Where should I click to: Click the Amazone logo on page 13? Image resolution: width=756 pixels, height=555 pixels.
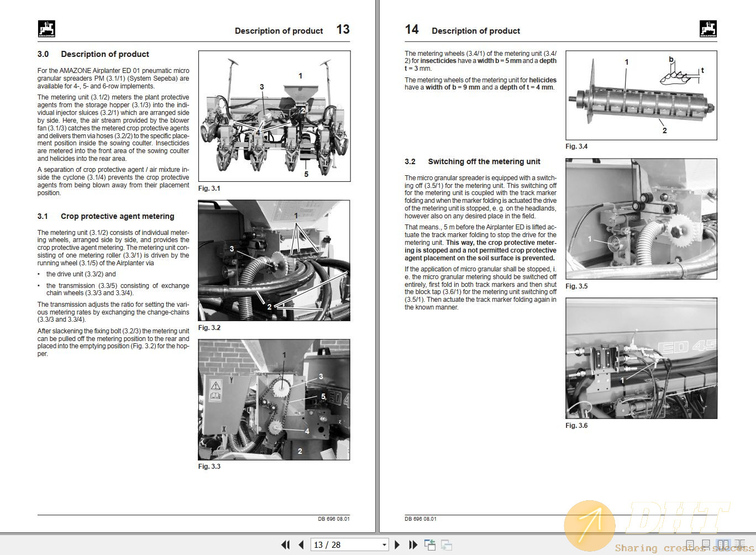pos(46,29)
